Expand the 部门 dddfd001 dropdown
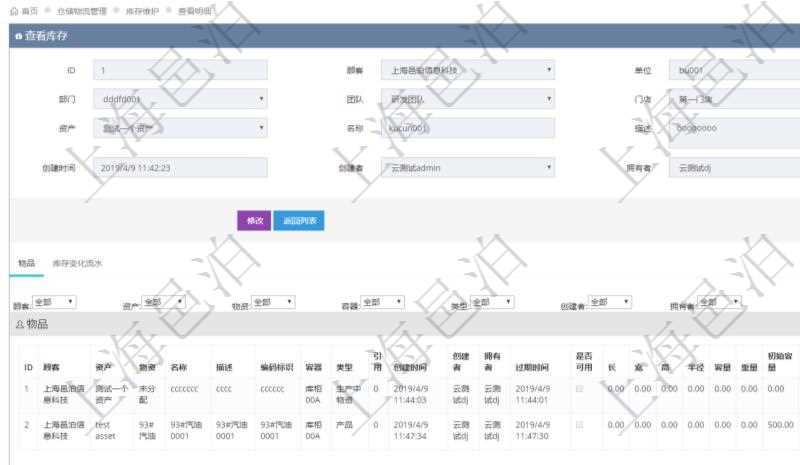This screenshot has height=465, width=800. click(x=180, y=100)
